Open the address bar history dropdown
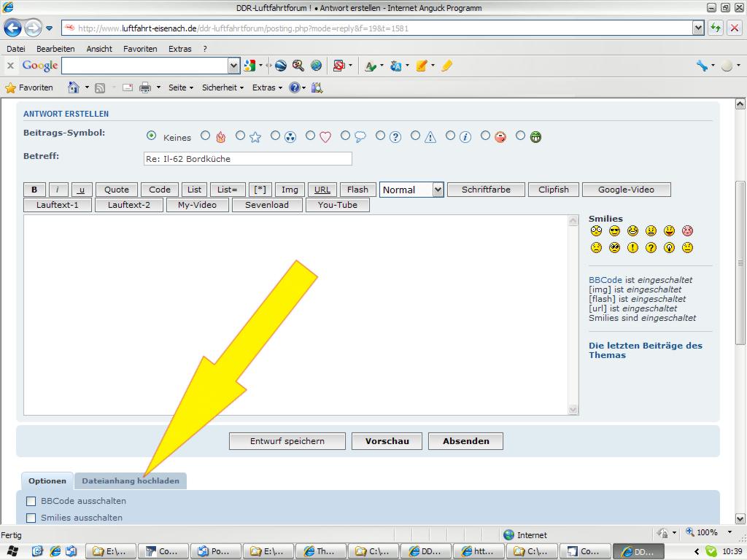The width and height of the screenshot is (747, 560). pos(698,28)
